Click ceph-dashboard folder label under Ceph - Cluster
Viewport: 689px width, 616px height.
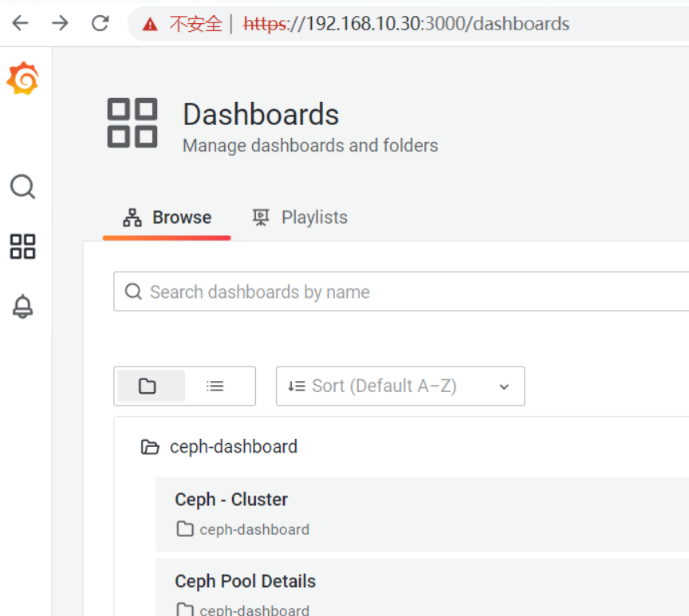point(254,529)
